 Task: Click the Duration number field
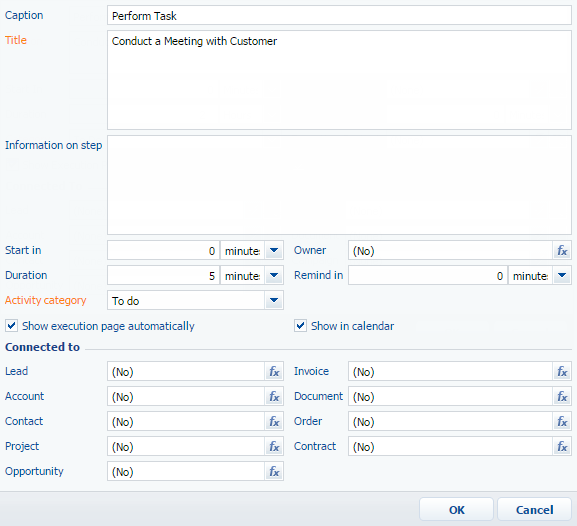164,276
